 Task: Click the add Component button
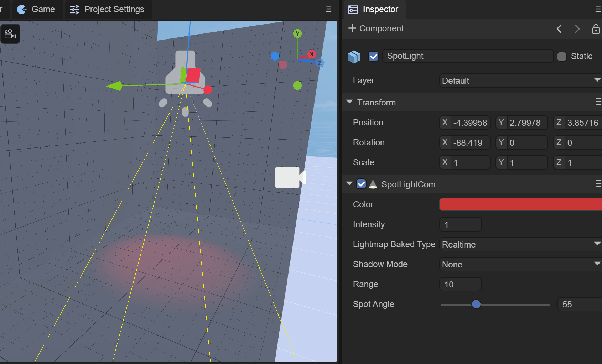376,28
